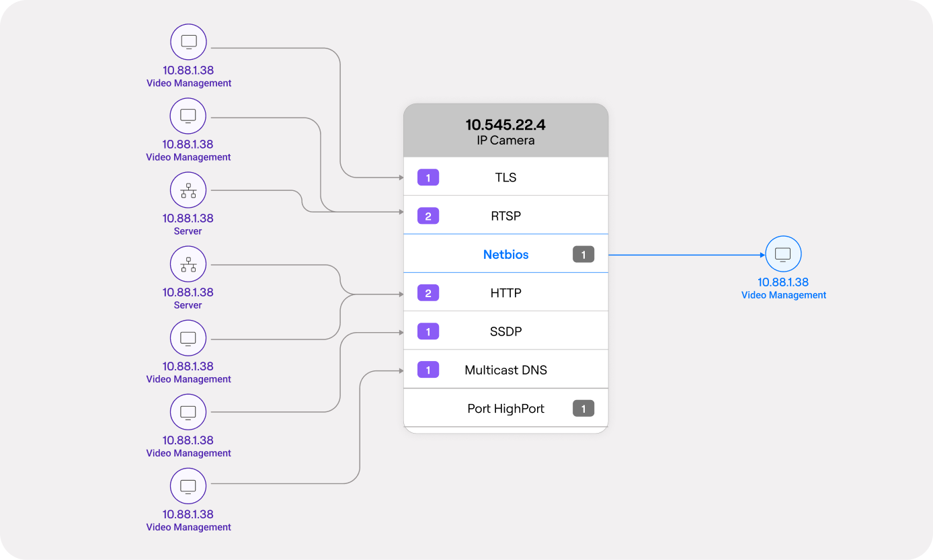Click the 10.545.22.4 IP Camera header

point(505,132)
